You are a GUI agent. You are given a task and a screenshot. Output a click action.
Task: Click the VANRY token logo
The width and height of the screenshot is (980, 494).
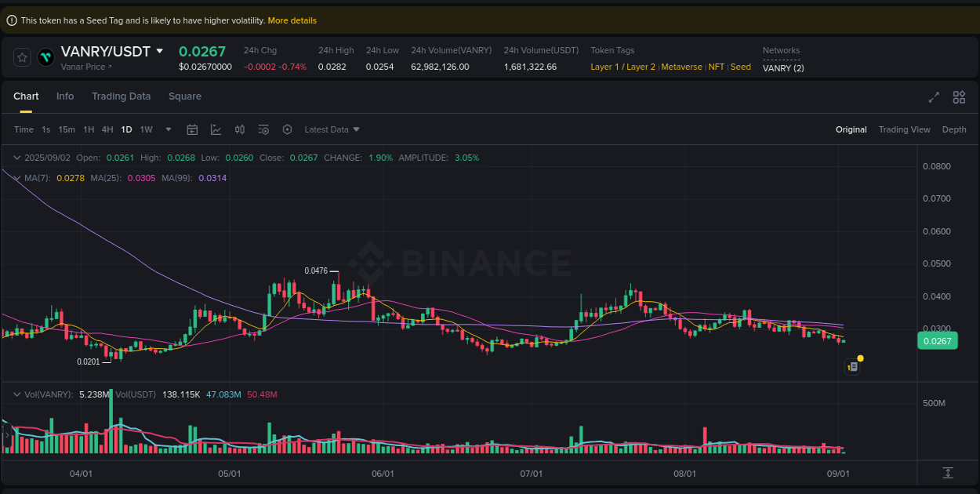(45, 57)
